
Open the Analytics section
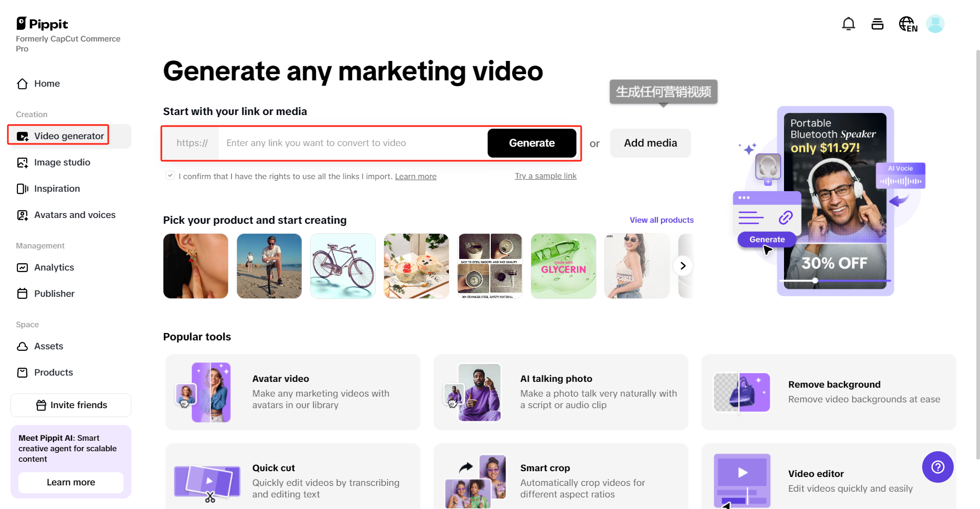(x=54, y=267)
